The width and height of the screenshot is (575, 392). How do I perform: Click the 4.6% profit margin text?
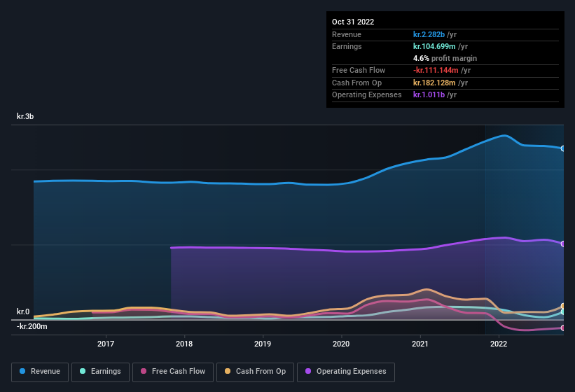pos(445,58)
